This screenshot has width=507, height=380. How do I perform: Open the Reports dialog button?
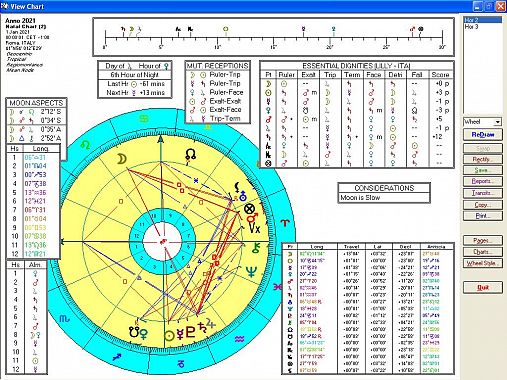click(483, 181)
